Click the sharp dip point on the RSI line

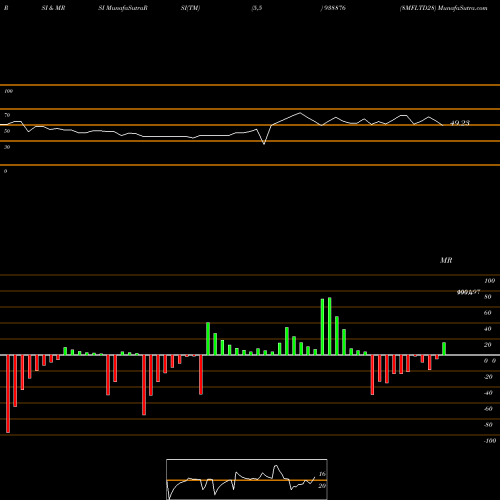tap(264, 144)
